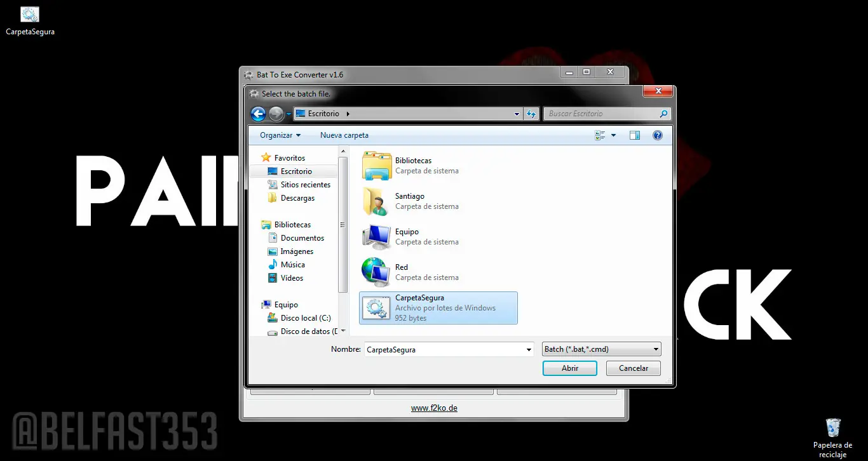Show the preview pane
Viewport: 868px width, 461px height.
click(x=634, y=135)
